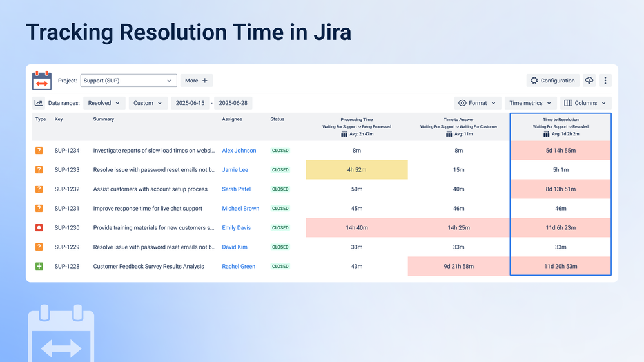Viewport: 644px width, 362px height.
Task: Sort by the Summary column header
Action: [x=104, y=119]
